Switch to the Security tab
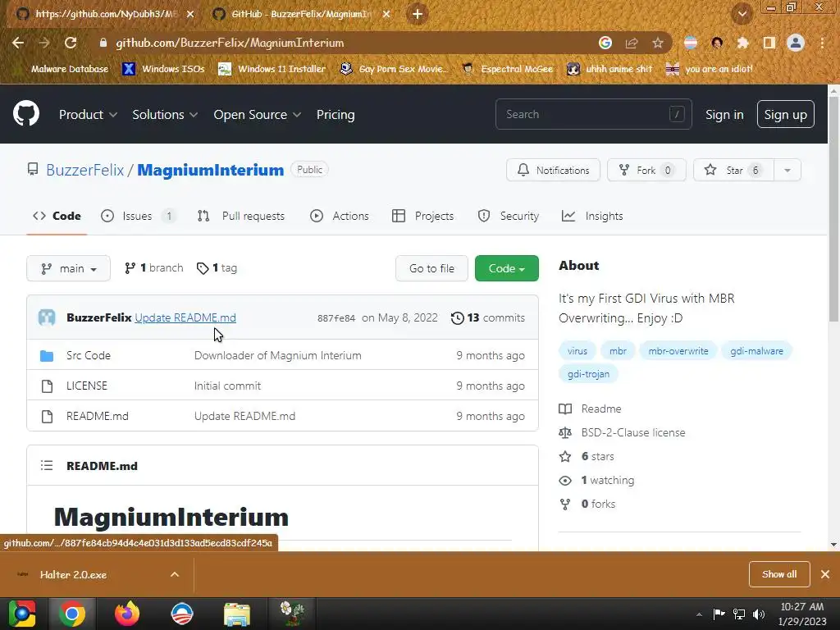840x630 pixels. point(509,216)
